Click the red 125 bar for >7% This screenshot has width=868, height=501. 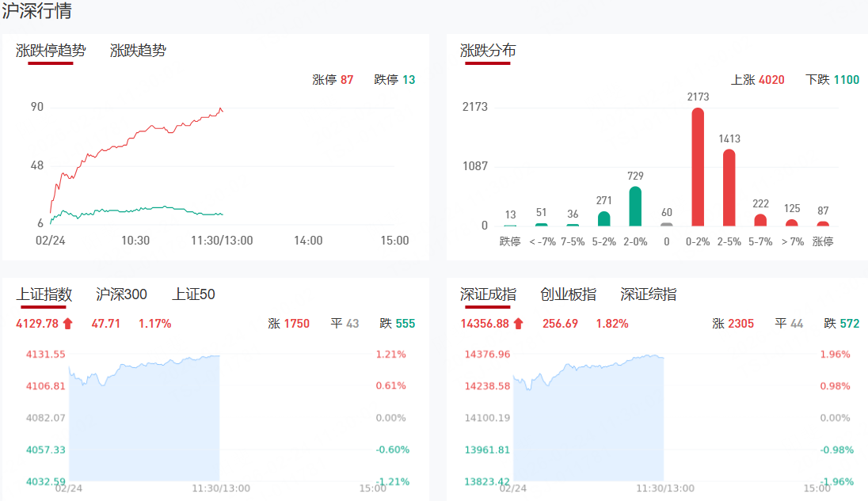click(792, 223)
